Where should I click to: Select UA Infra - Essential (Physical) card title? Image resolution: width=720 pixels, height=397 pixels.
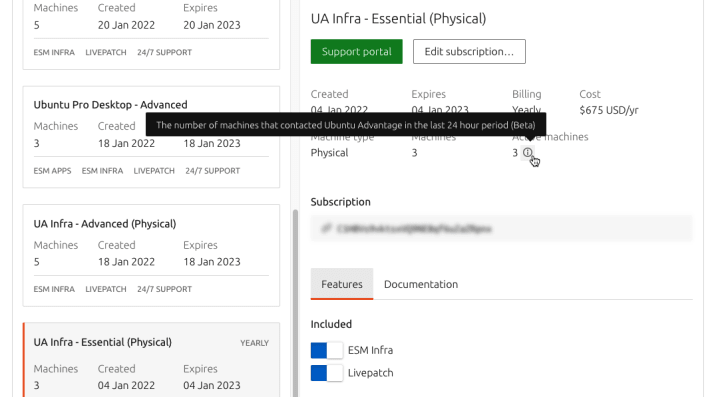(102, 342)
